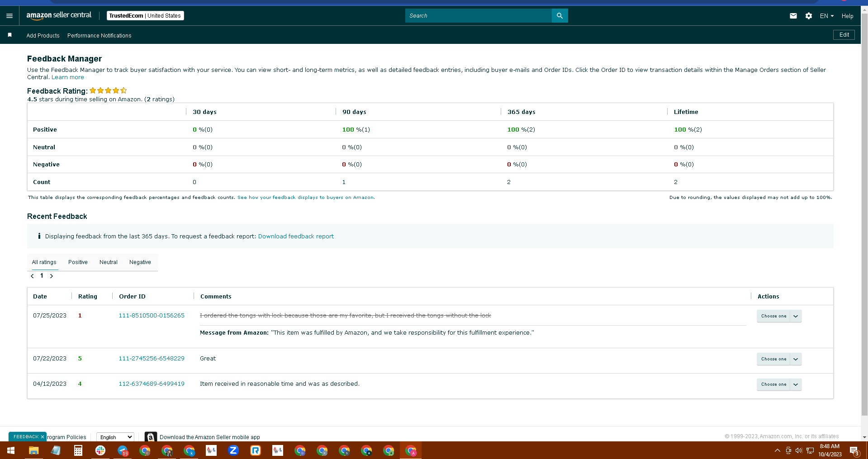Go to previous feedback page arrow
The image size is (868, 459).
click(x=32, y=276)
